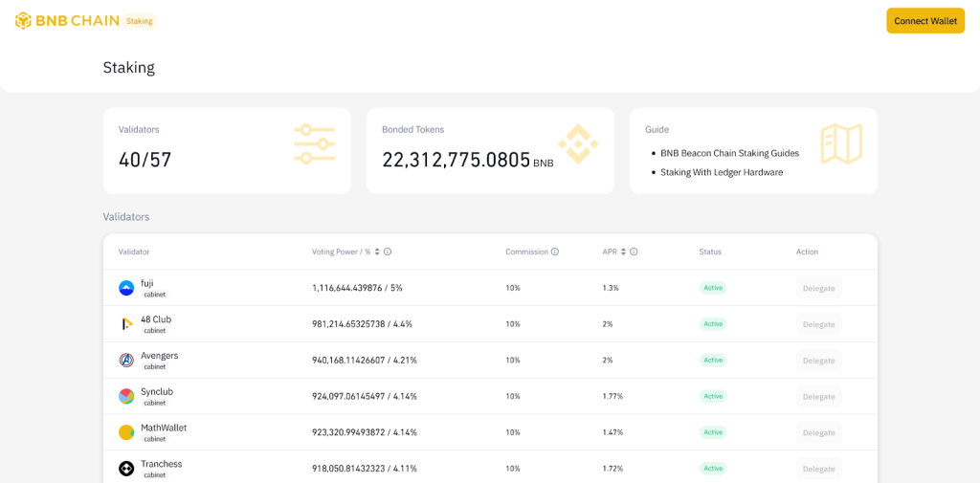Click the fuji validator icon
The height and width of the screenshot is (483, 980).
click(x=126, y=288)
